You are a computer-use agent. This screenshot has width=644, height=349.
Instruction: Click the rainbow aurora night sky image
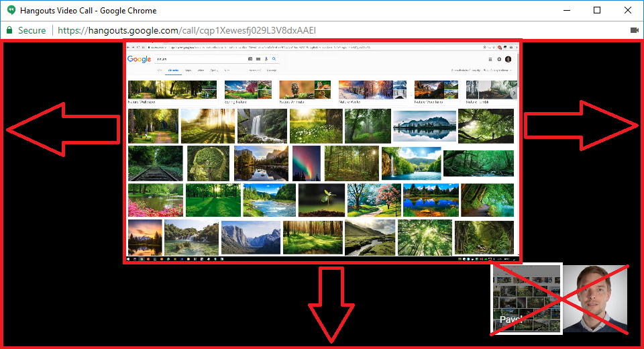point(307,163)
